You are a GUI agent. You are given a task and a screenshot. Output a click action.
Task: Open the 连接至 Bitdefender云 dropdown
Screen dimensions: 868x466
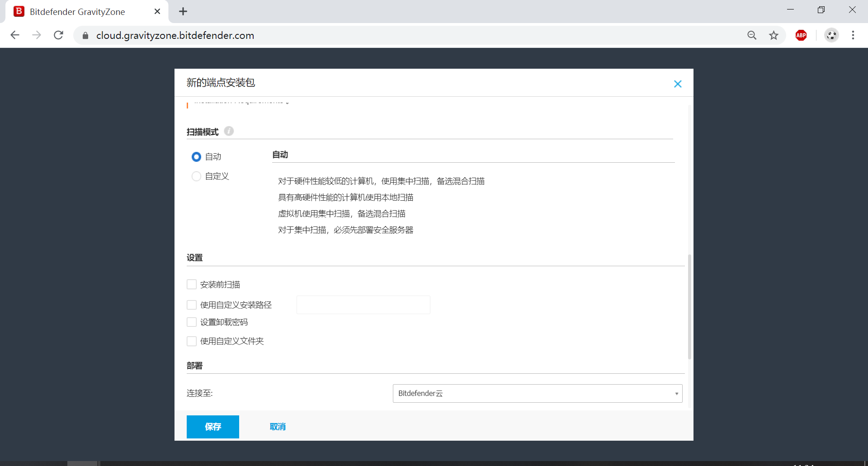pos(538,393)
